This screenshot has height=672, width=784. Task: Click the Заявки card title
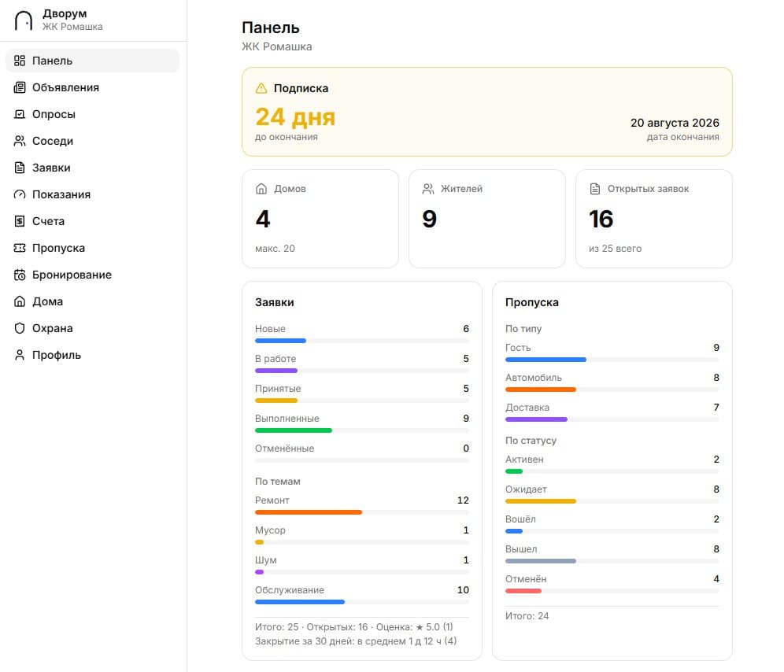[x=275, y=302]
